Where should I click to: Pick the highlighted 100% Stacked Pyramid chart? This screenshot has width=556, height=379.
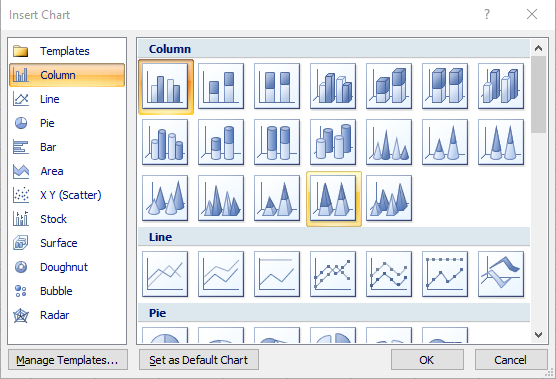[333, 198]
